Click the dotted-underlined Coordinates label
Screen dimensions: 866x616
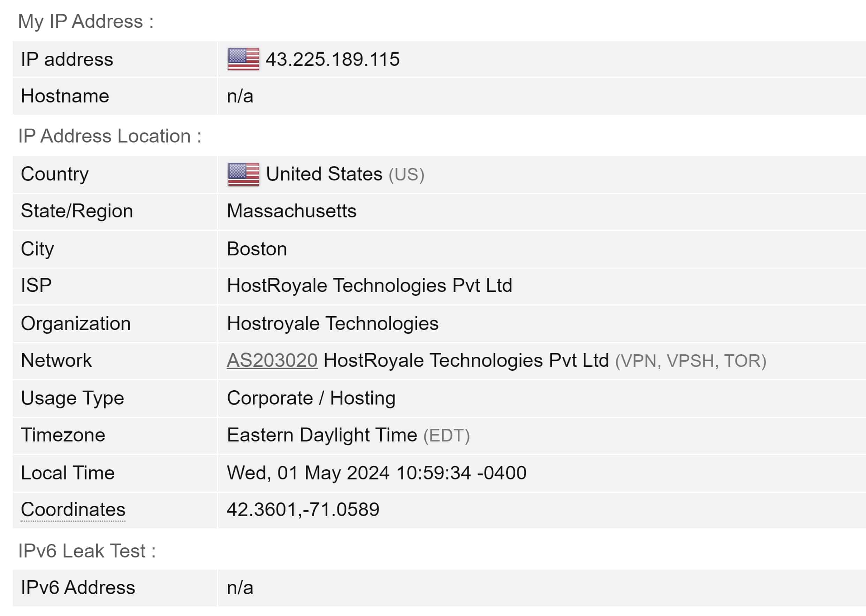click(x=73, y=510)
